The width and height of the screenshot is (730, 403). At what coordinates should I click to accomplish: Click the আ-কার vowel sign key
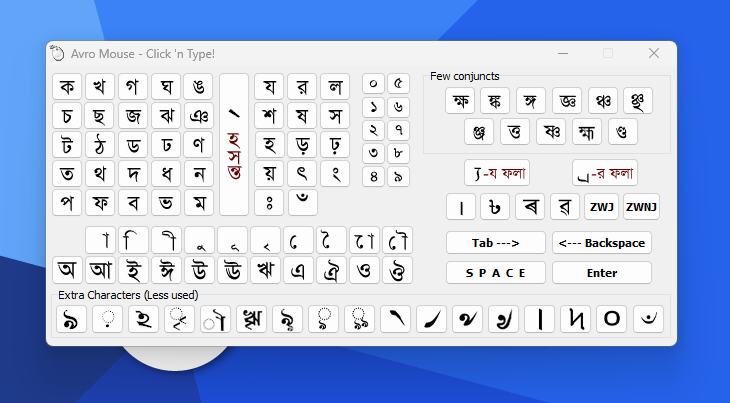tap(101, 240)
